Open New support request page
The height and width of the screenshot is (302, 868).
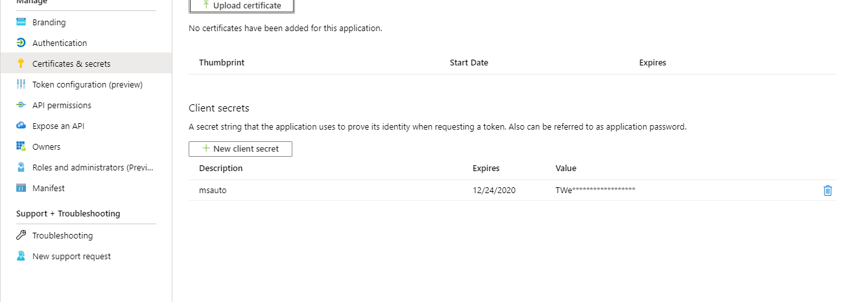pyautogui.click(x=71, y=256)
